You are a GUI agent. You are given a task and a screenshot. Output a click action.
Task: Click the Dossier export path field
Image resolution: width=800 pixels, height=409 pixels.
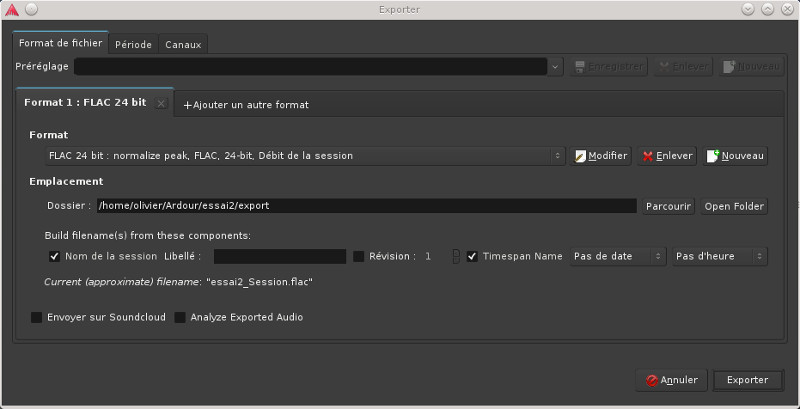(366, 206)
